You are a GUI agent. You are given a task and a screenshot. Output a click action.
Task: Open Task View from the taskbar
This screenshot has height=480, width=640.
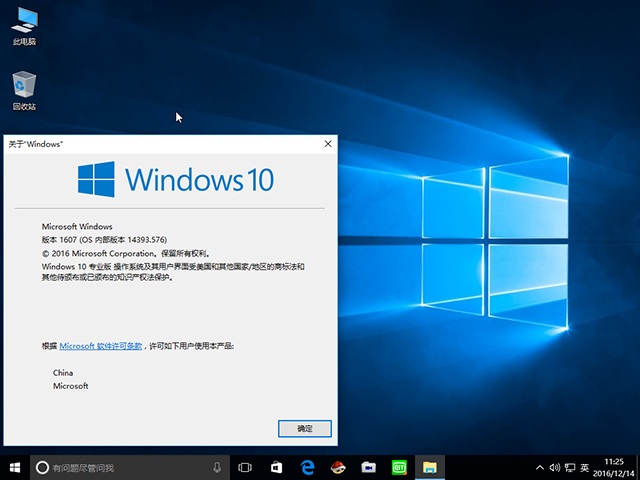point(246,467)
